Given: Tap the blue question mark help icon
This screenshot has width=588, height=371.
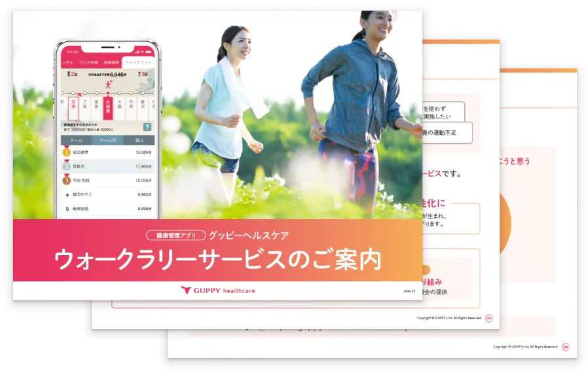Looking at the screenshot, I should pos(147,127).
